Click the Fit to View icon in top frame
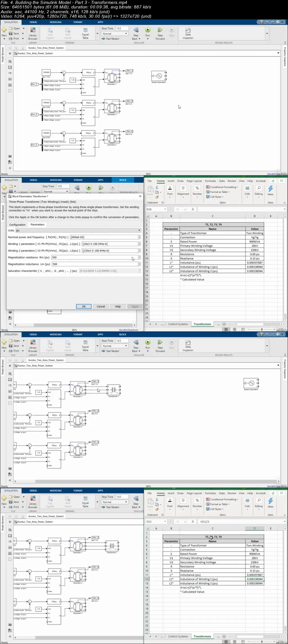 coord(10,67)
